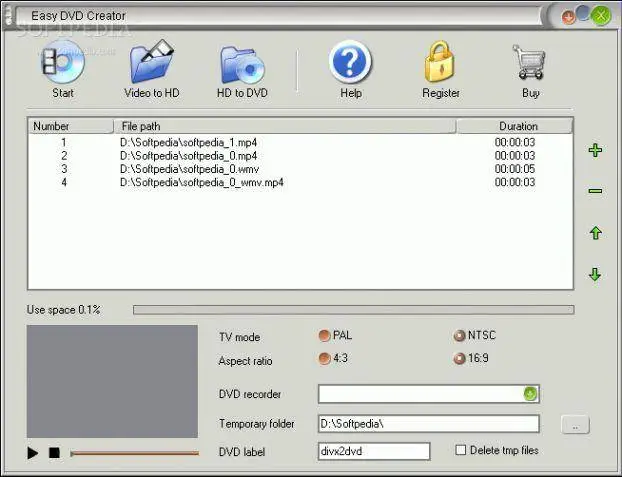Select row softpedia_0_wmv.mp4
The height and width of the screenshot is (477, 622).
(x=300, y=183)
